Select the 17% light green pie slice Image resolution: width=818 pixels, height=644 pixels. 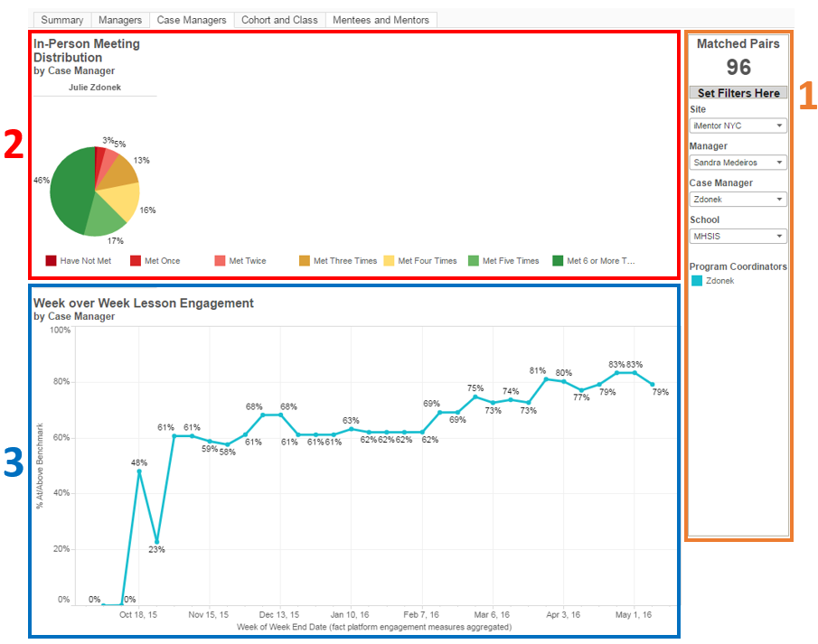[x=103, y=219]
